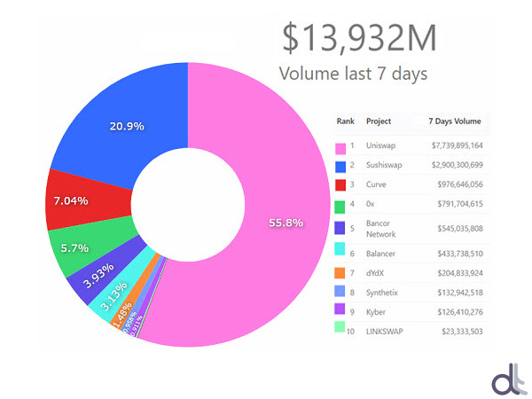Click the light blue Synthetix legend swatch
Screen dimensions: 532x399
(340, 291)
